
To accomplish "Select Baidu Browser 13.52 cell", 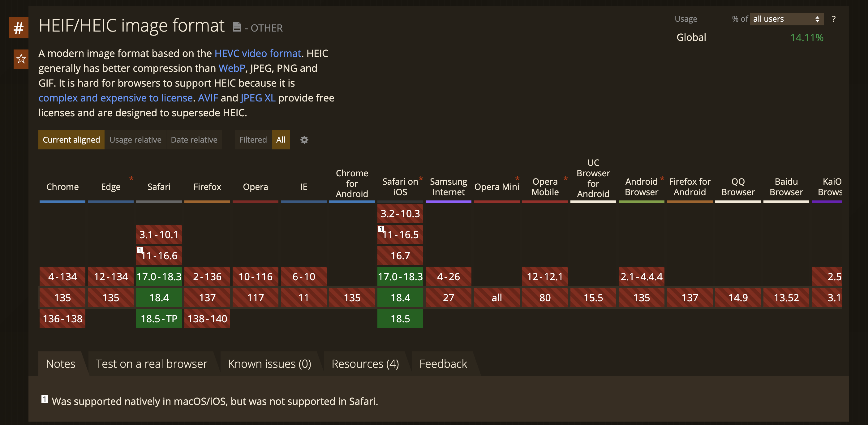I will click(x=786, y=298).
